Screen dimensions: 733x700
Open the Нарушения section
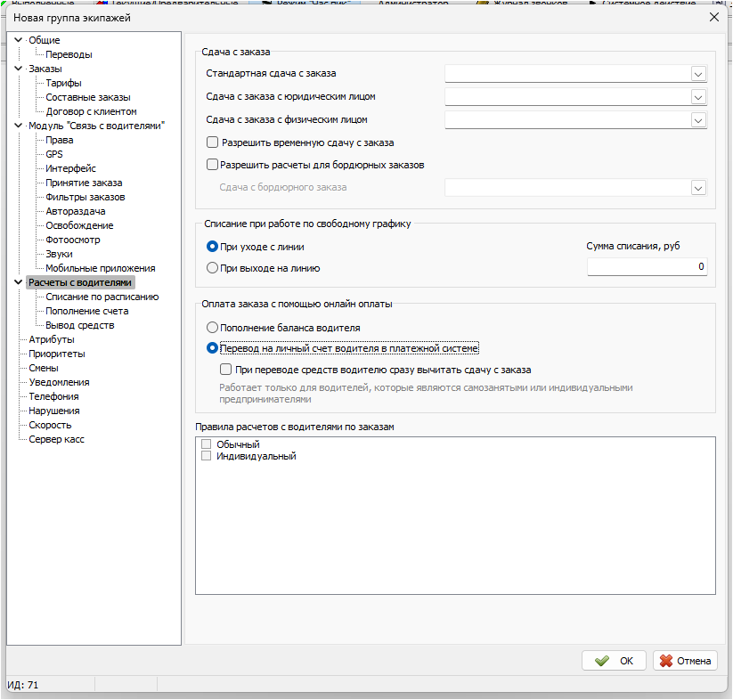tap(54, 411)
